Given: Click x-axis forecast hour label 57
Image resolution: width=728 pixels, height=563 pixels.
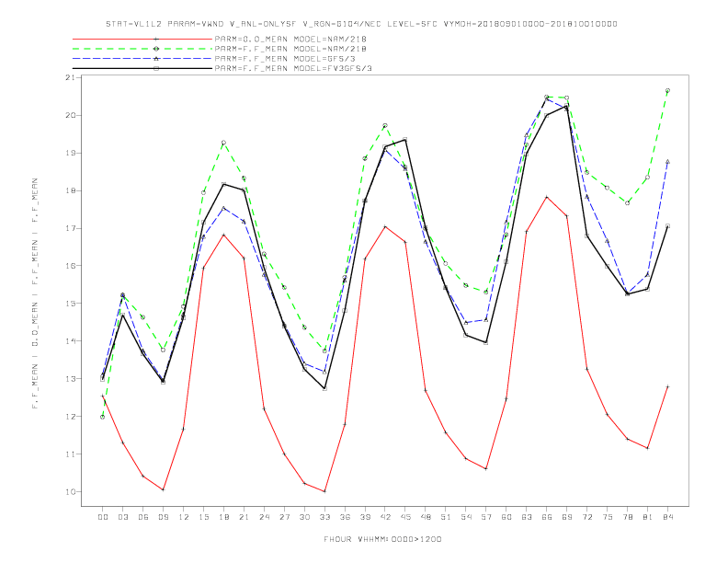Looking at the screenshot, I should (486, 517).
